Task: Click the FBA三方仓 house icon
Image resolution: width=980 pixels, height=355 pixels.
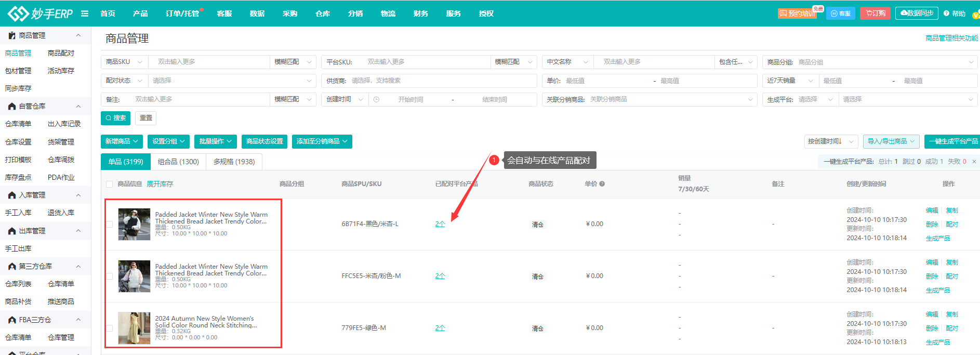Action: (x=12, y=320)
